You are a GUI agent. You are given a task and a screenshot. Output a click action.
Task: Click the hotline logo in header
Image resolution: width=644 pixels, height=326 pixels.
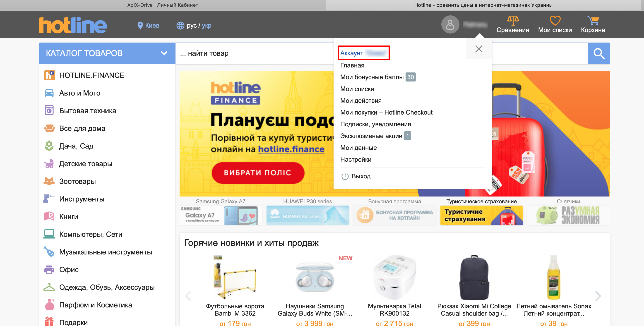[73, 25]
